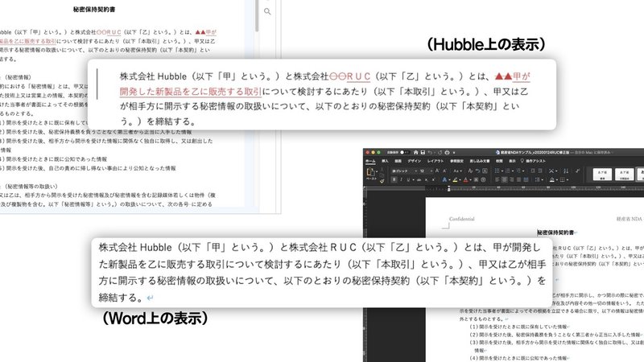Click the Bullets list icon
This screenshot has width=644, height=362.
(497, 171)
